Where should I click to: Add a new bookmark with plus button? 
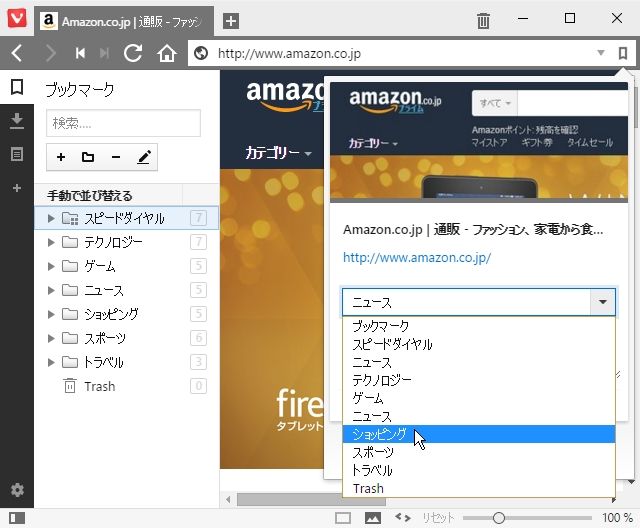pos(61,157)
